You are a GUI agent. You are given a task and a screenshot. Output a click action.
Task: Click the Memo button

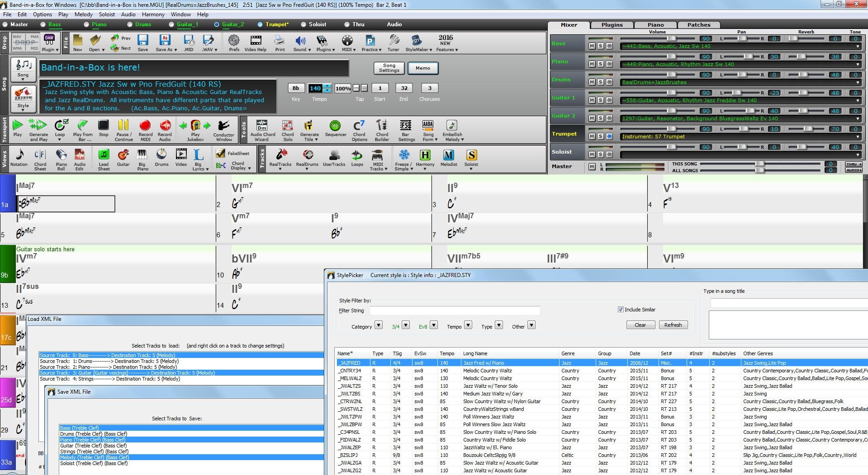(423, 68)
